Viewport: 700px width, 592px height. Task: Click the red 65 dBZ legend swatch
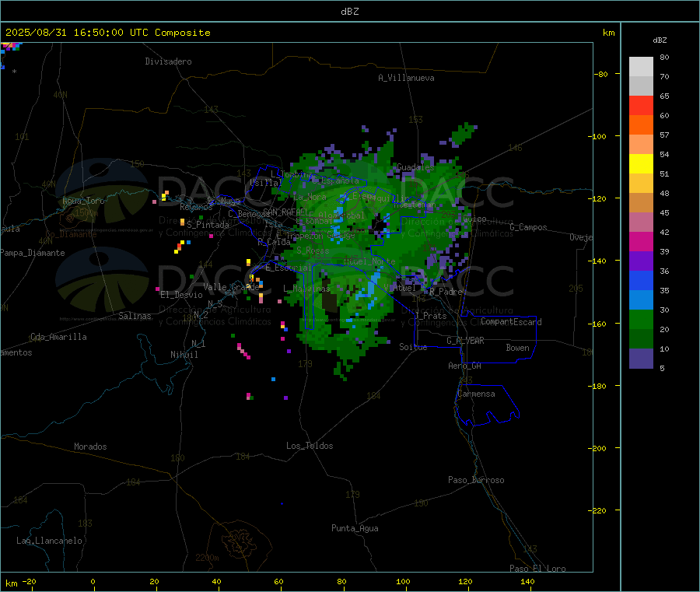tap(641, 105)
